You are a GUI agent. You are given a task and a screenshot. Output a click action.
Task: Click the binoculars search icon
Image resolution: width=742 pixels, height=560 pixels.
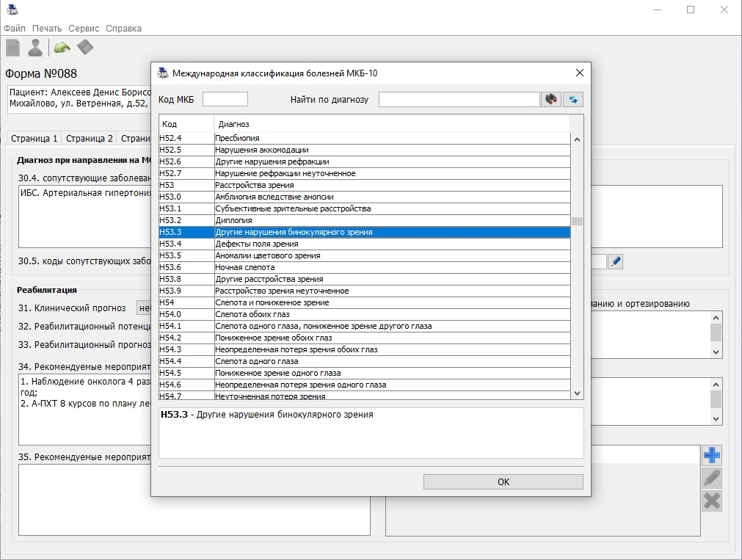[550, 100]
